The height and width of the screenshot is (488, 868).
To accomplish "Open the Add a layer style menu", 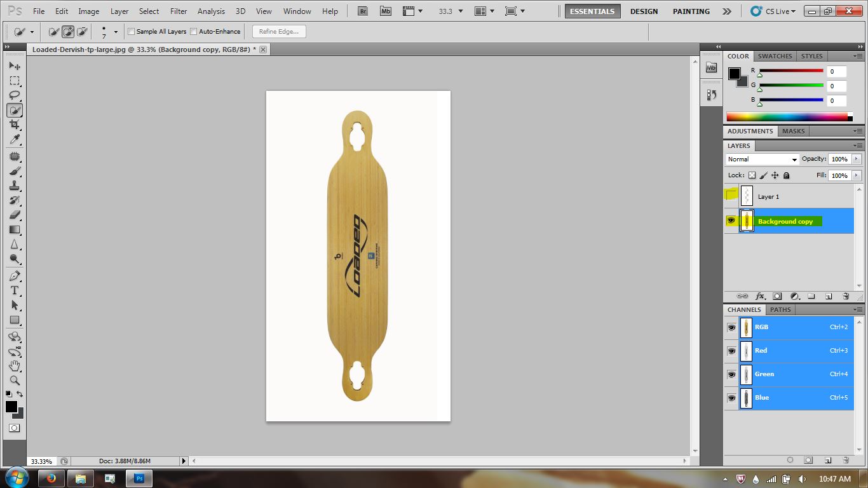I will (x=761, y=296).
